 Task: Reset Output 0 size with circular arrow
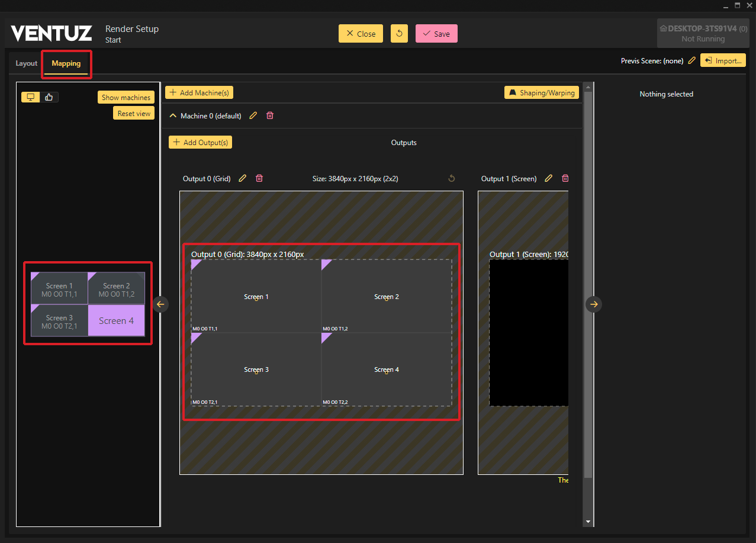pos(452,178)
